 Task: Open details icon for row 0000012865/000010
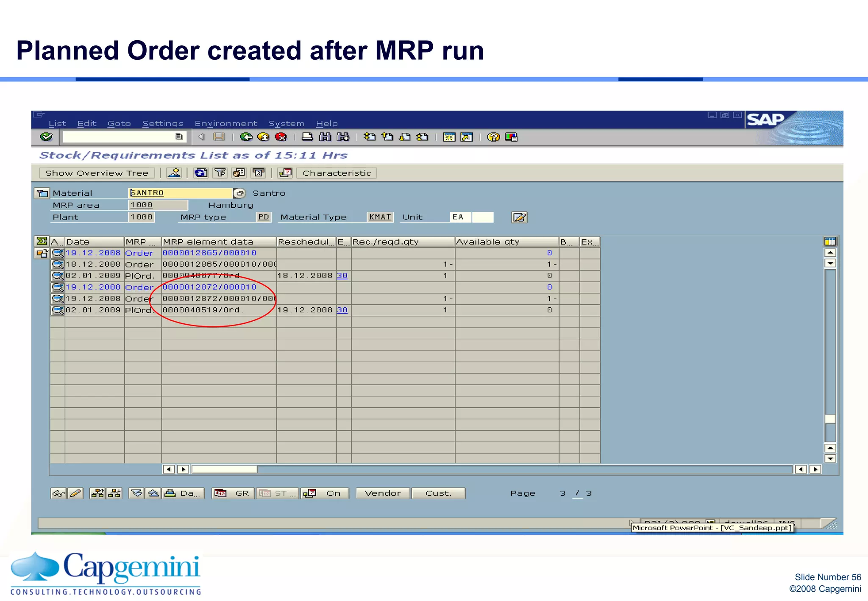pos(58,253)
